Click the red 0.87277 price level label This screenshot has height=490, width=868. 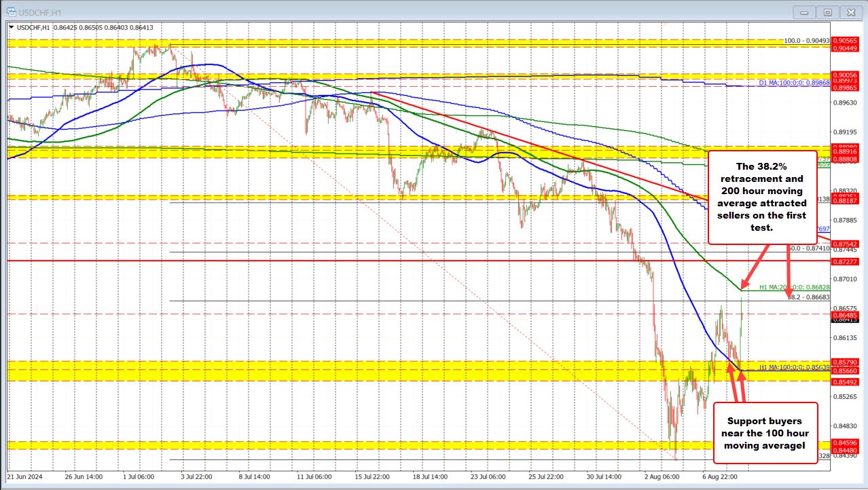click(x=846, y=261)
